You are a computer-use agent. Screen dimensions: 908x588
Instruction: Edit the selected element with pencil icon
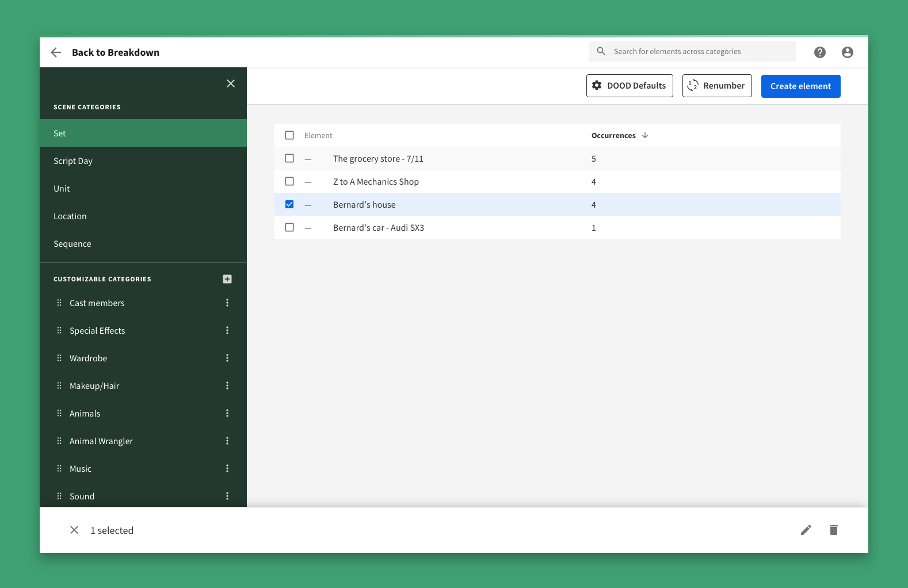coord(806,530)
